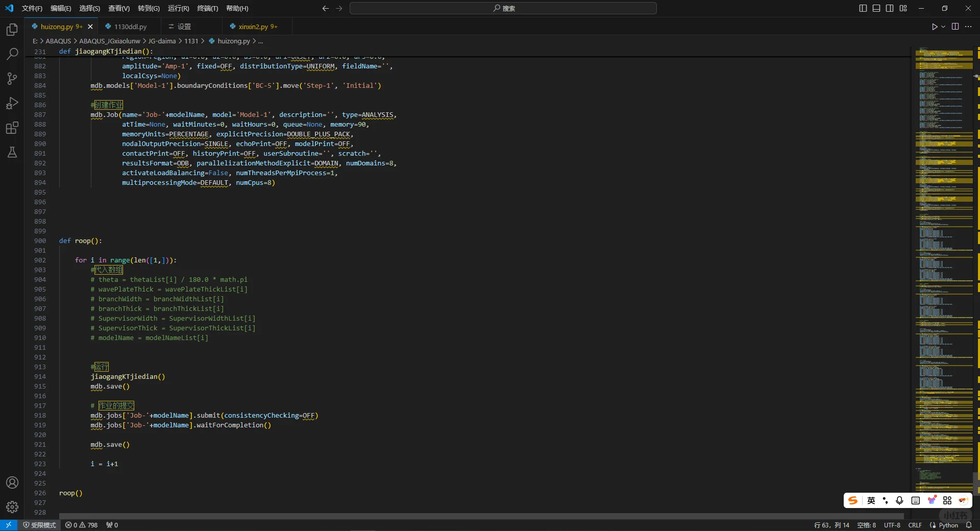Click the UTF-8 encoding indicator
The width and height of the screenshot is (980, 531).
[892, 525]
